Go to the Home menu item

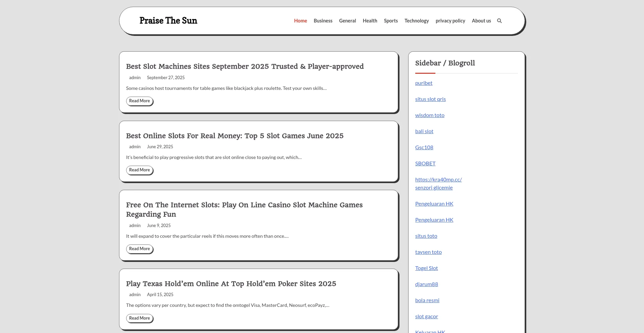coord(300,21)
